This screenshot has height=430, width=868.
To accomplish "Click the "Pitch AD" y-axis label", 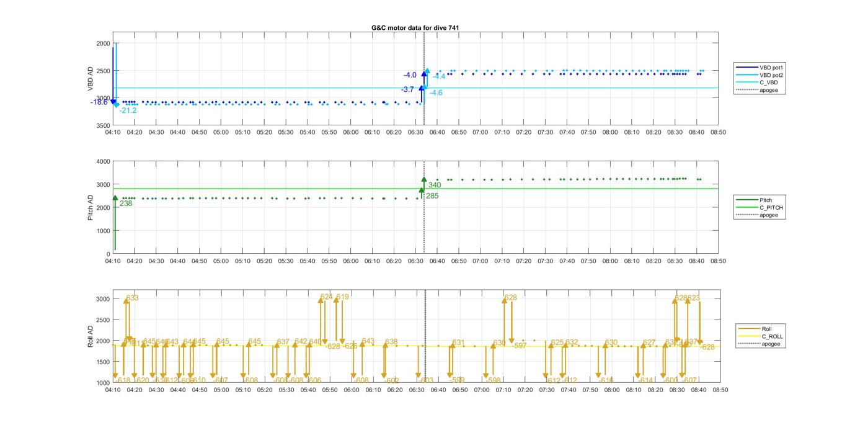I will coord(91,207).
